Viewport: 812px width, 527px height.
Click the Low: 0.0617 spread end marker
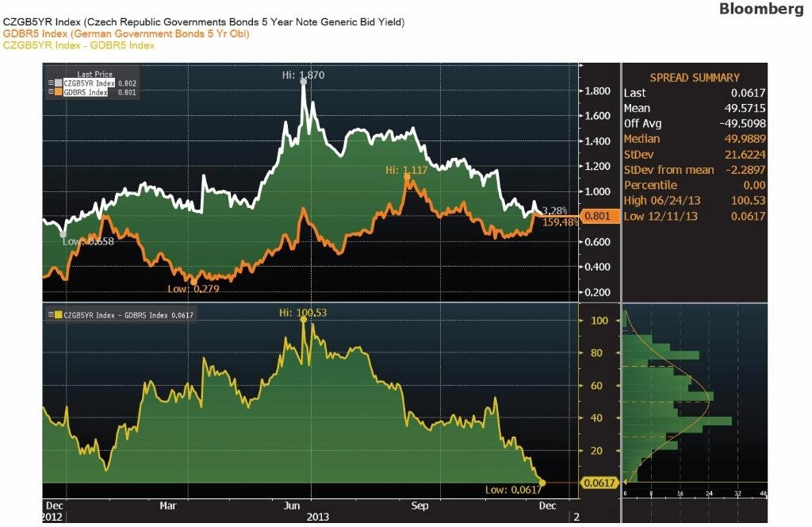pyautogui.click(x=542, y=483)
